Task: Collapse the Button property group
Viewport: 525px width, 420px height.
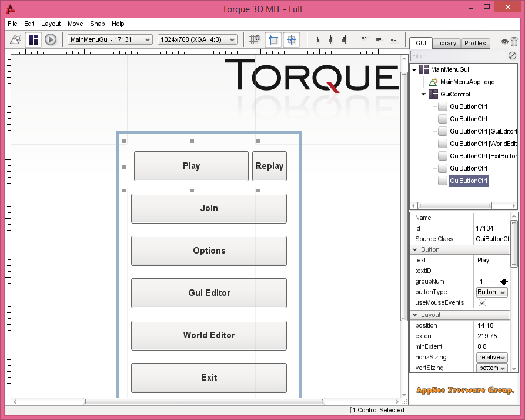Action: (x=415, y=249)
